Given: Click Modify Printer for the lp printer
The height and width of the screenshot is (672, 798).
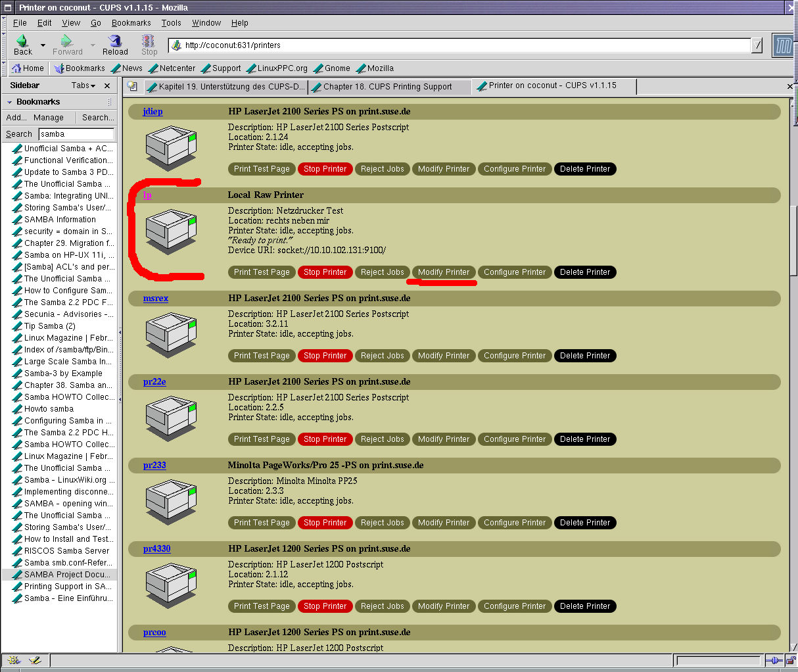Looking at the screenshot, I should pyautogui.click(x=444, y=272).
